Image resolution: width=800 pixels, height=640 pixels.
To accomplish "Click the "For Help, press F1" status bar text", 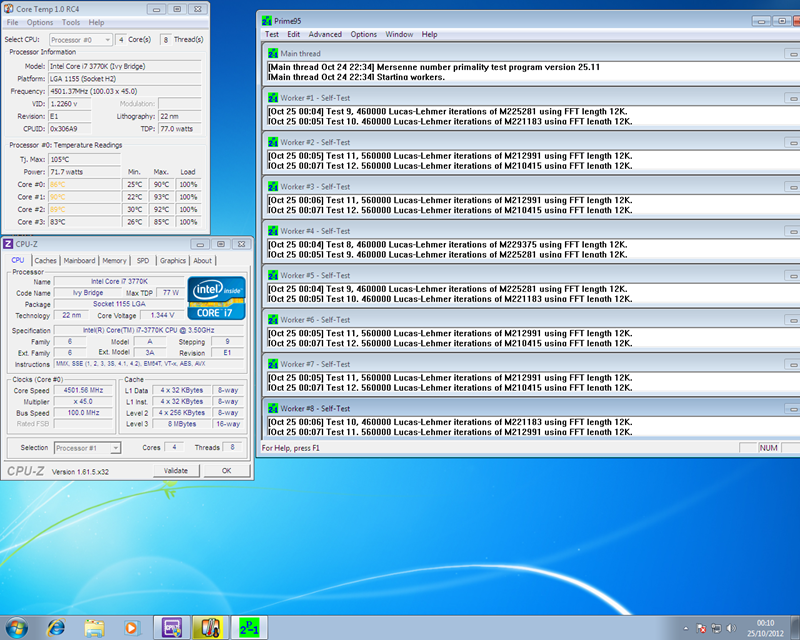I will 290,448.
